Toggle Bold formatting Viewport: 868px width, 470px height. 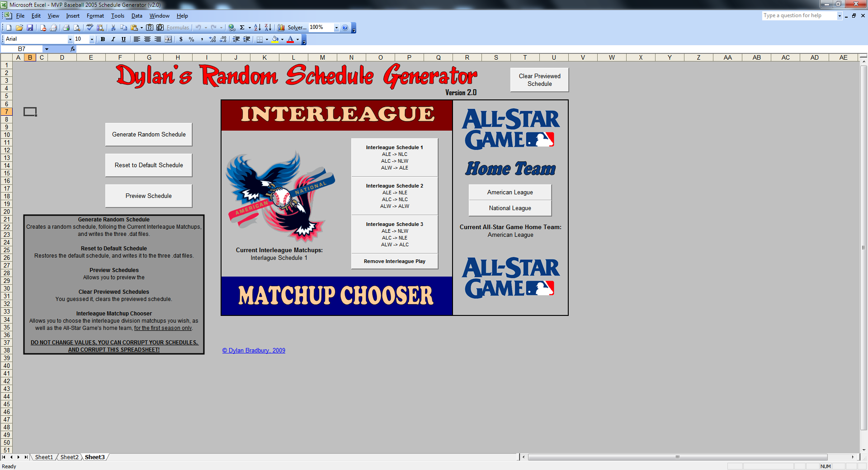[103, 39]
